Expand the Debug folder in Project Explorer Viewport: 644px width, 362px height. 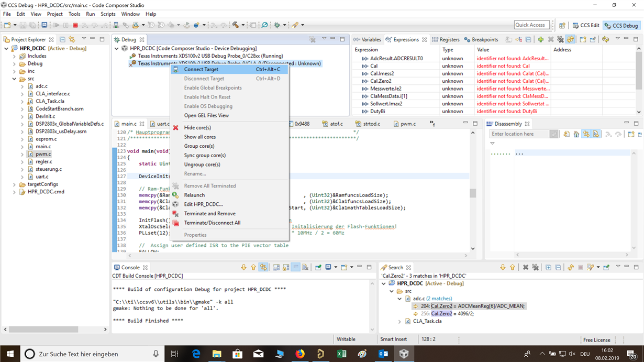(15, 63)
